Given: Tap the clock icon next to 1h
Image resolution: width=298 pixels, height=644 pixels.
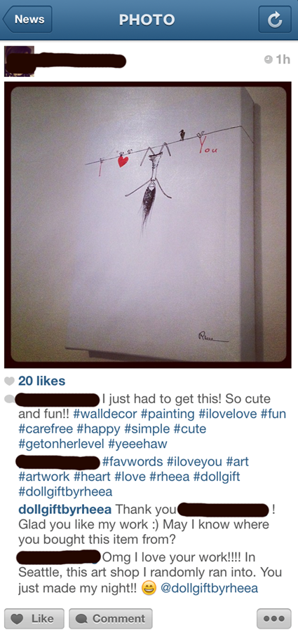Looking at the screenshot, I should (x=268, y=60).
